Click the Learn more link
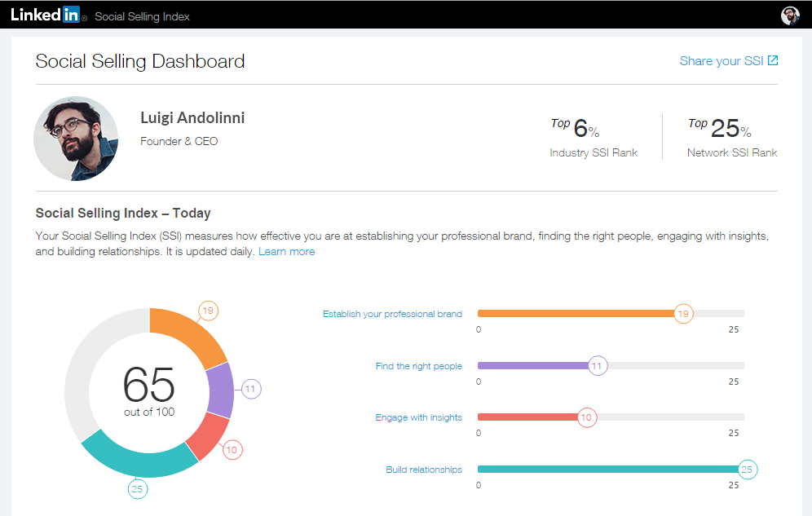The width and height of the screenshot is (812, 516). point(286,252)
